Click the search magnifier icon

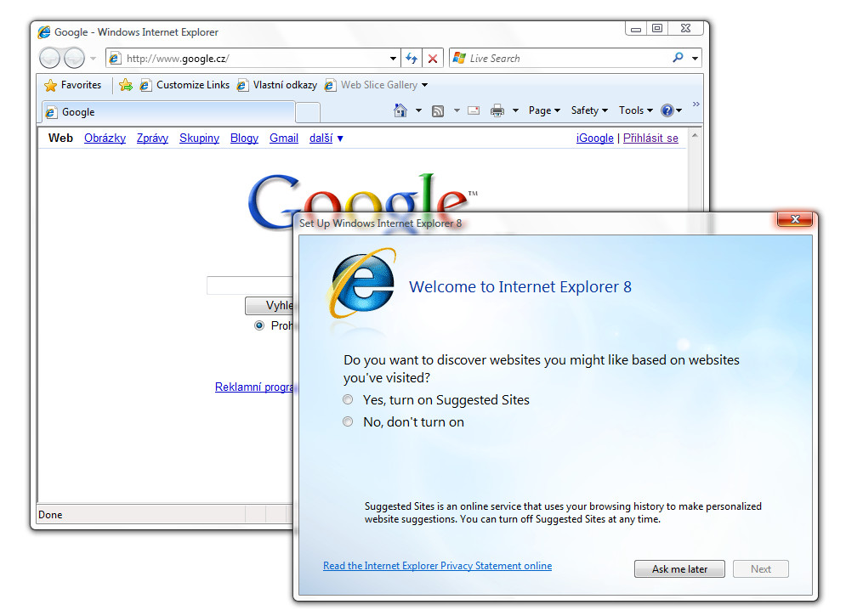(679, 57)
